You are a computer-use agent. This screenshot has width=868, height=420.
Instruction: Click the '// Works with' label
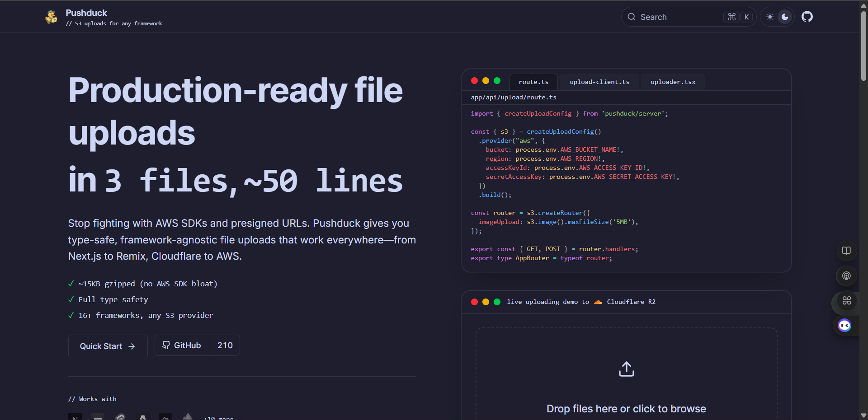92,399
